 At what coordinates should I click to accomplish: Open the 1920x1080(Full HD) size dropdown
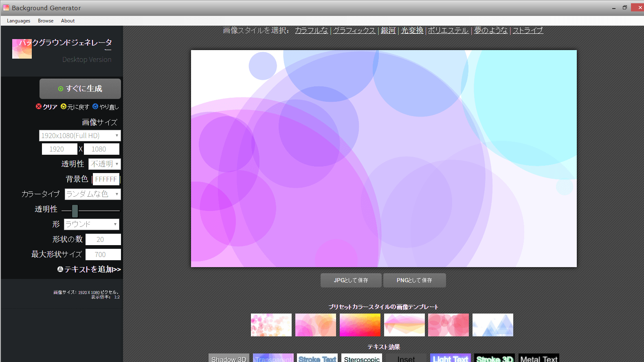click(x=80, y=136)
